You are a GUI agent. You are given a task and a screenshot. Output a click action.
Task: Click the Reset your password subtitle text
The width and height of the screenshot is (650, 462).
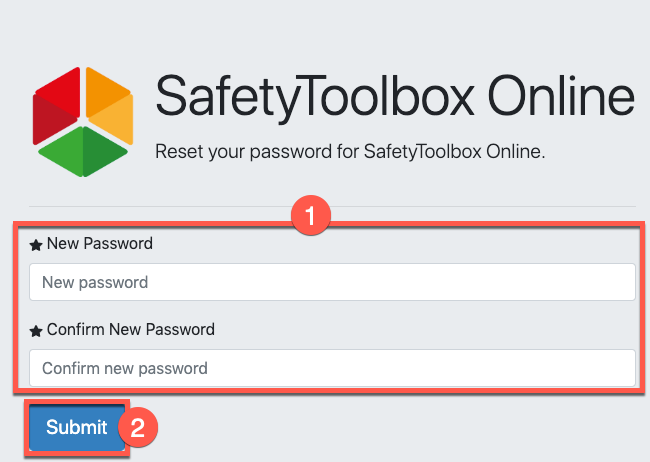click(356, 154)
